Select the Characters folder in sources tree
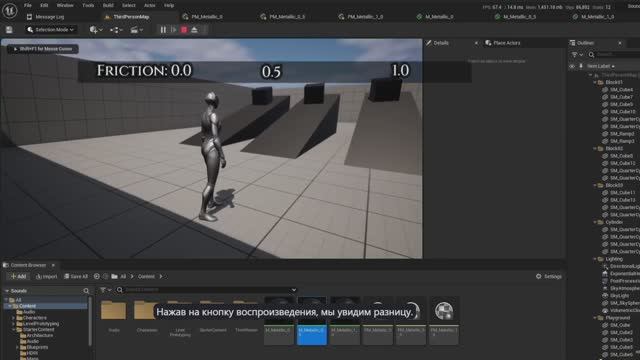640x360 pixels. (x=34, y=318)
